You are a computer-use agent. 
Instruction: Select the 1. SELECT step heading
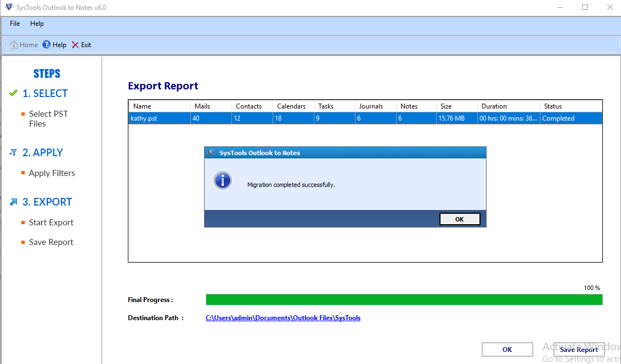tap(45, 93)
